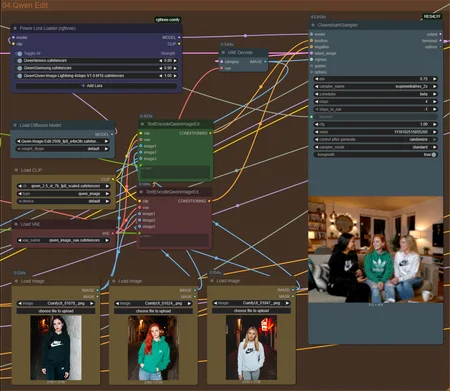This screenshot has height=391, width=450.
Task: Collapse the Load VAE node via its title dot
Action: pos(16,224)
